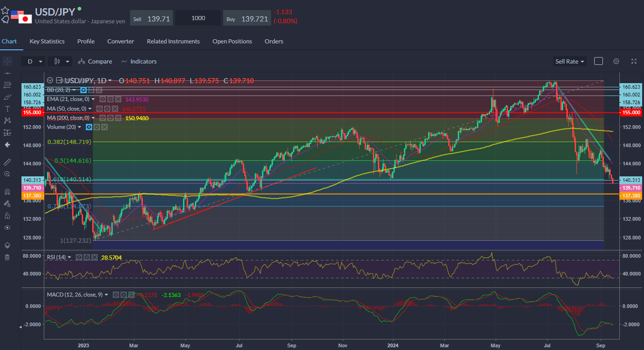
Task: Click the trash icon to remove drawings
Action: pos(7,257)
